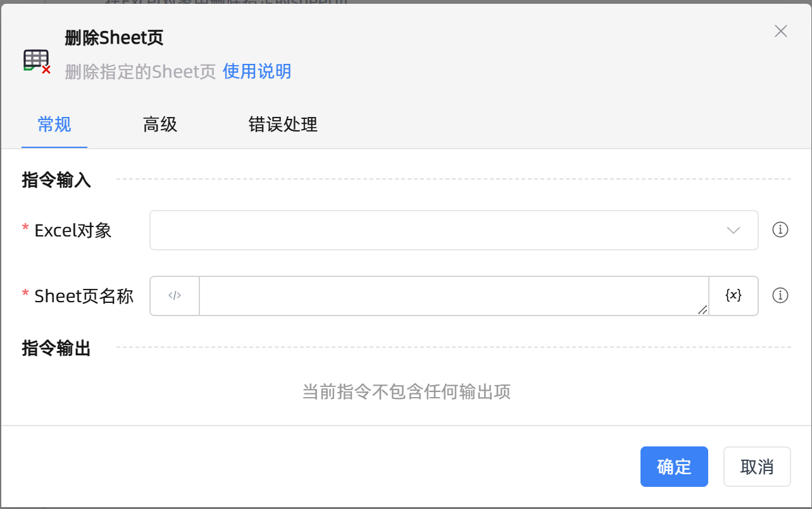Click the Sheet页名称 field label
The height and width of the screenshot is (509, 812).
tap(84, 296)
